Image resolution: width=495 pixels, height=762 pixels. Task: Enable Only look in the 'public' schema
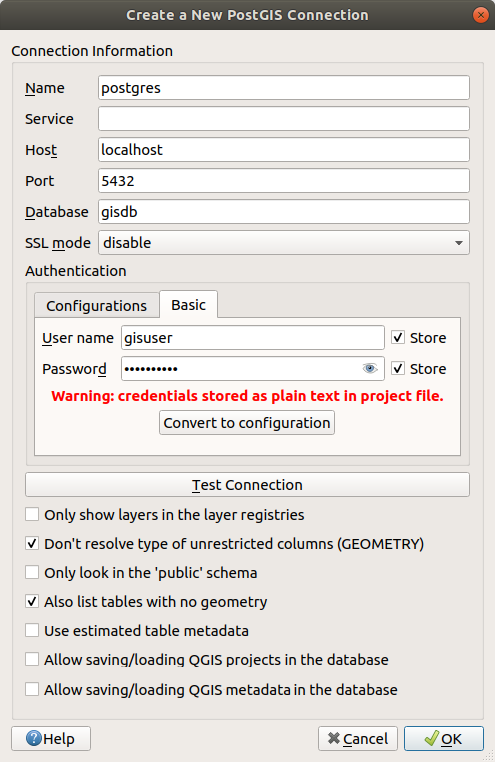32,572
